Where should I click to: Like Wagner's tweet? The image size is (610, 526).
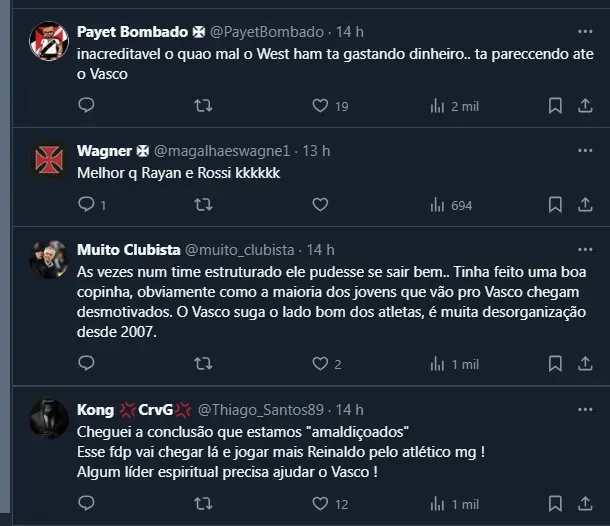(320, 204)
